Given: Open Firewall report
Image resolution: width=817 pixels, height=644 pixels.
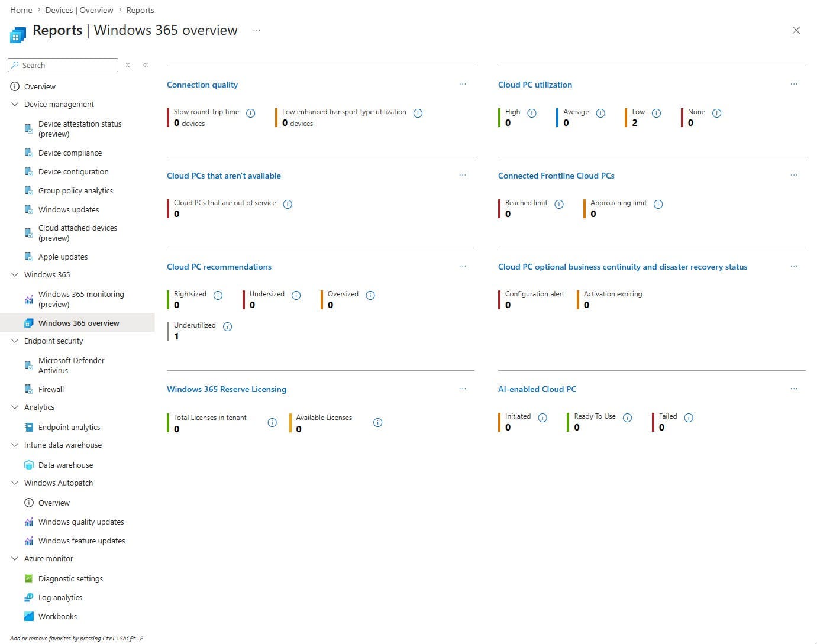Looking at the screenshot, I should [x=51, y=389].
